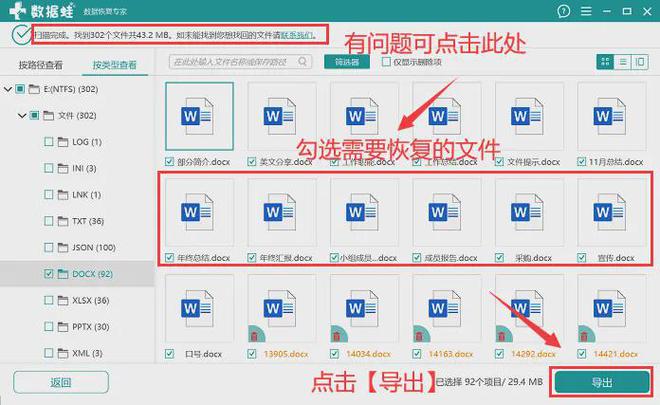Click the E:(NTFS) drive folder icon
This screenshot has height=405, width=660.
pos(34,89)
